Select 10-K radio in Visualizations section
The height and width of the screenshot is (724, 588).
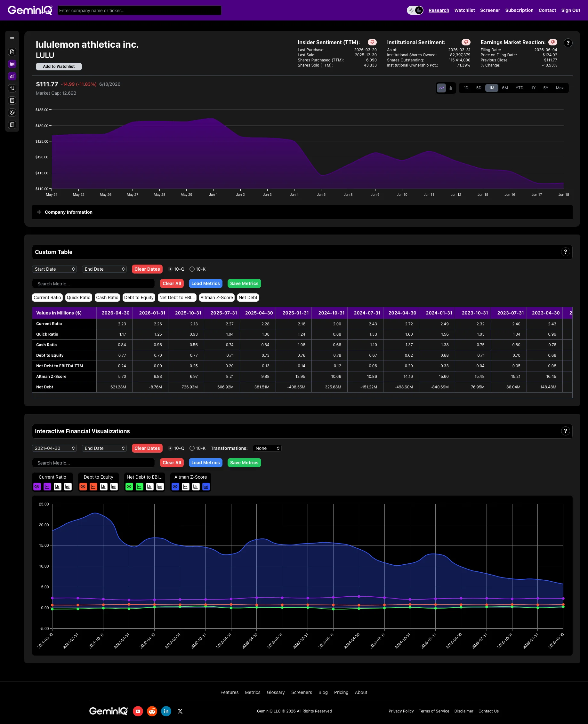point(192,448)
